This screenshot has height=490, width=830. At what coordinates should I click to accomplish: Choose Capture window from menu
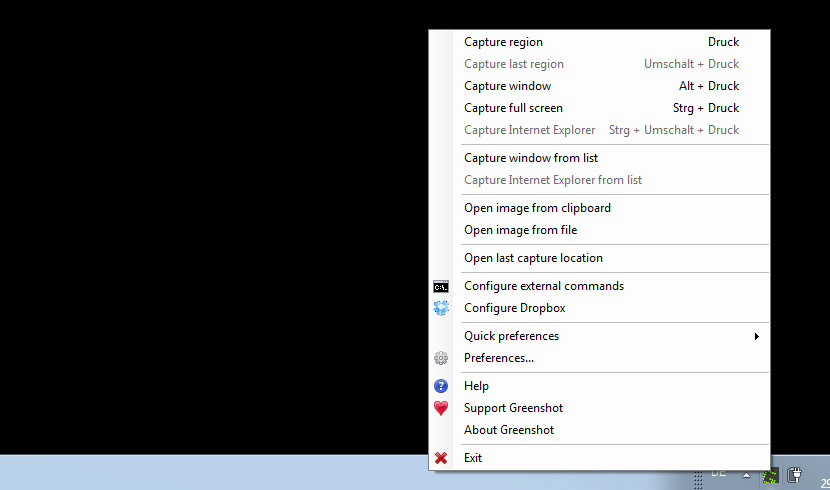click(x=599, y=86)
